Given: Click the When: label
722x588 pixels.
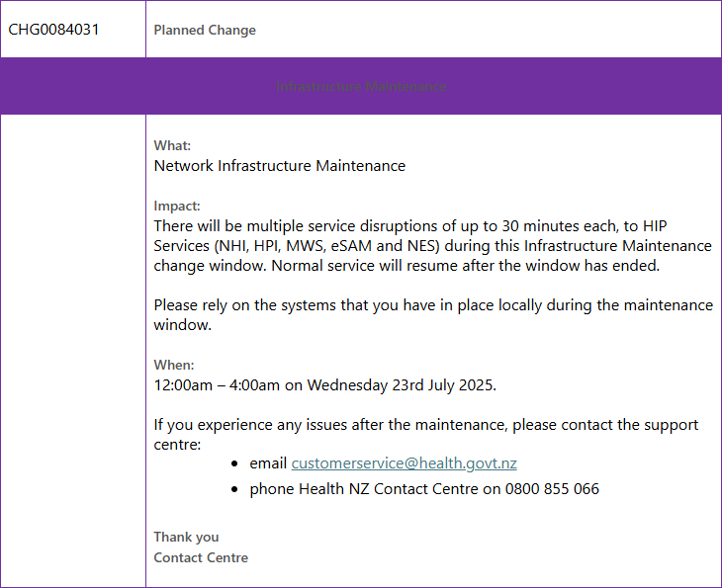Looking at the screenshot, I should (174, 365).
